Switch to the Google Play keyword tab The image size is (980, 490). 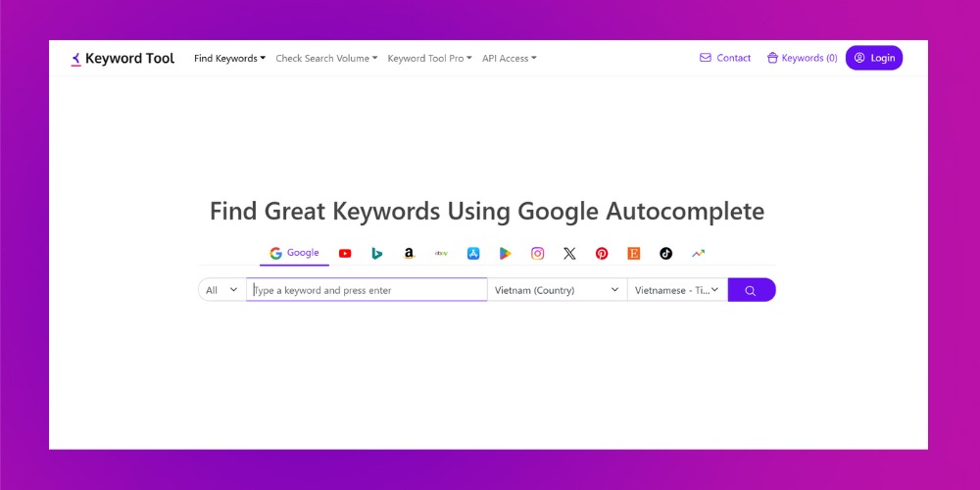tap(505, 253)
